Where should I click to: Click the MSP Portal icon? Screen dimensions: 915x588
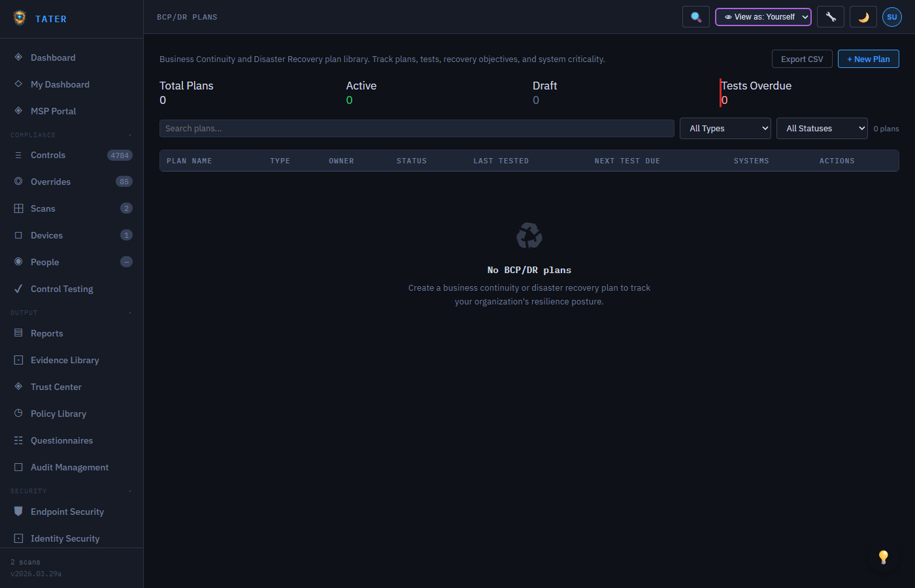coord(18,111)
